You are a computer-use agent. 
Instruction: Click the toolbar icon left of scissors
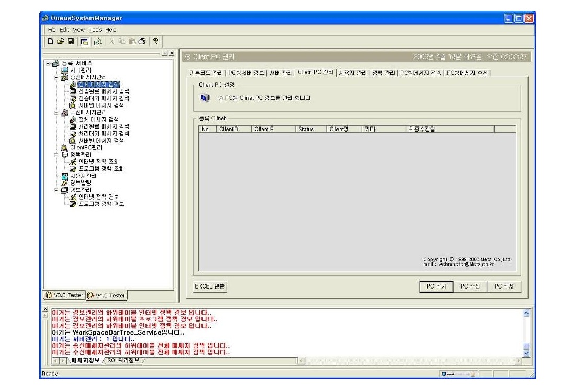tap(97, 42)
